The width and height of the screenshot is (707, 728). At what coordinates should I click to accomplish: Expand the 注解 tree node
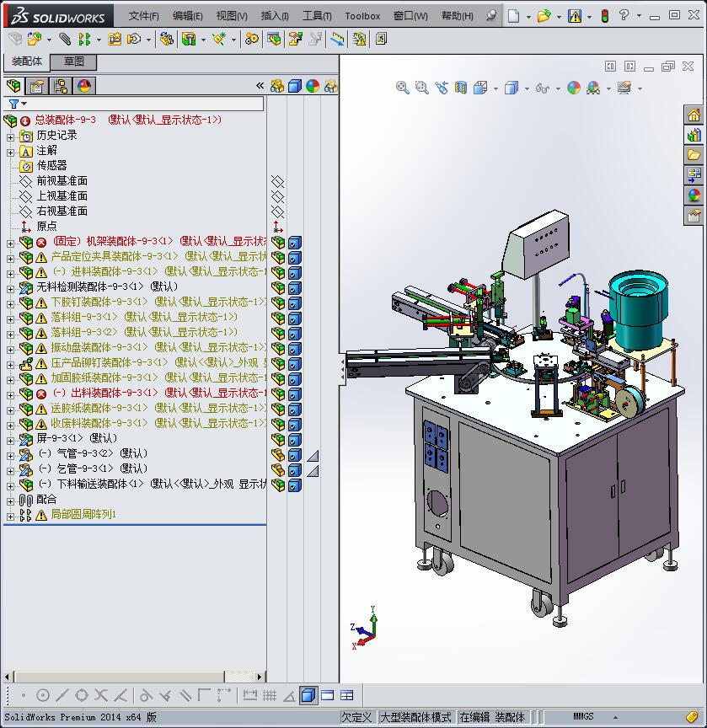pyautogui.click(x=10, y=153)
